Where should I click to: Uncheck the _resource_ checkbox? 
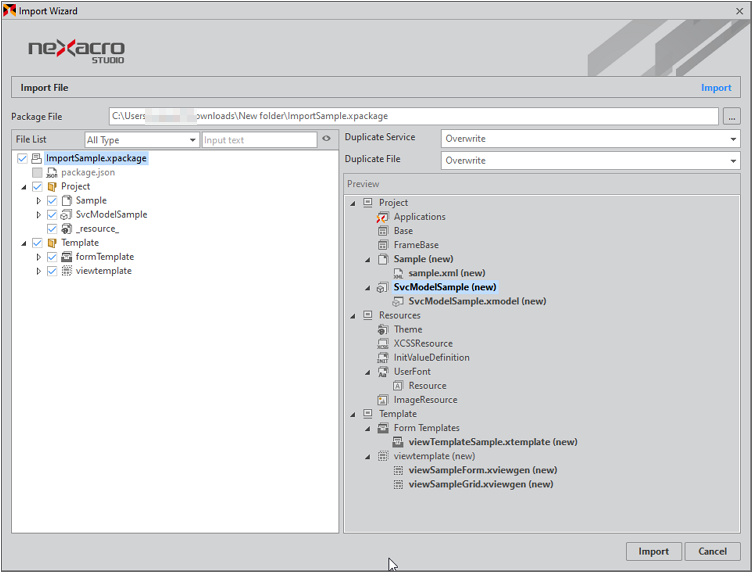pos(52,229)
